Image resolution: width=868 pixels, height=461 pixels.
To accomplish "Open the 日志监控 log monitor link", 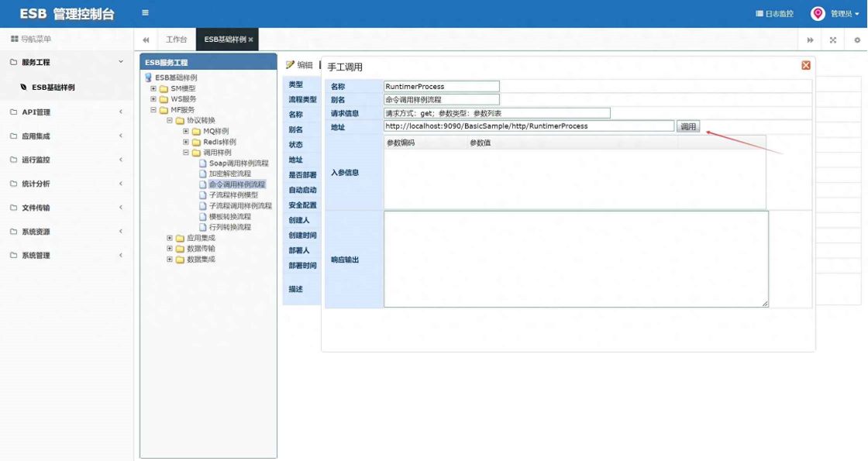I will pyautogui.click(x=774, y=14).
